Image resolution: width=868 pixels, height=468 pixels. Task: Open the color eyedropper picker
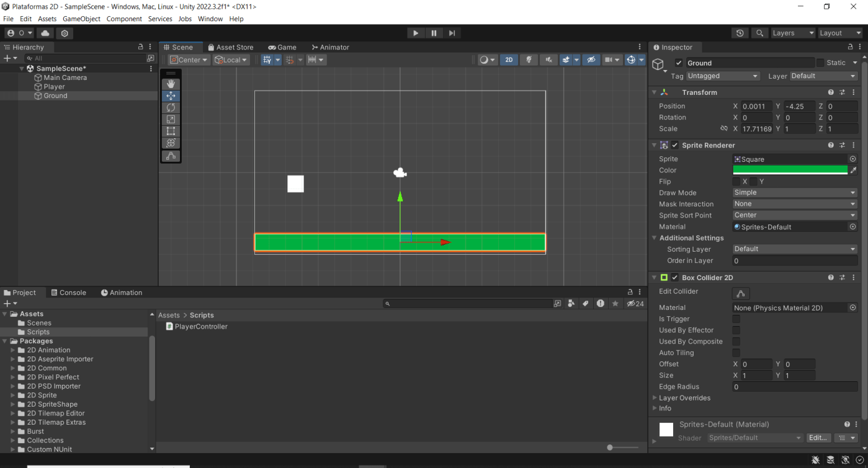[853, 170]
